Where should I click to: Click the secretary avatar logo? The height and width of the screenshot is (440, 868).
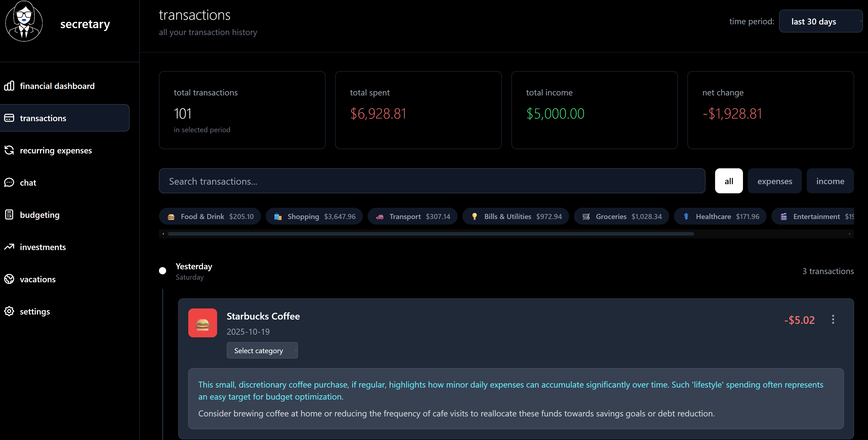(x=24, y=21)
